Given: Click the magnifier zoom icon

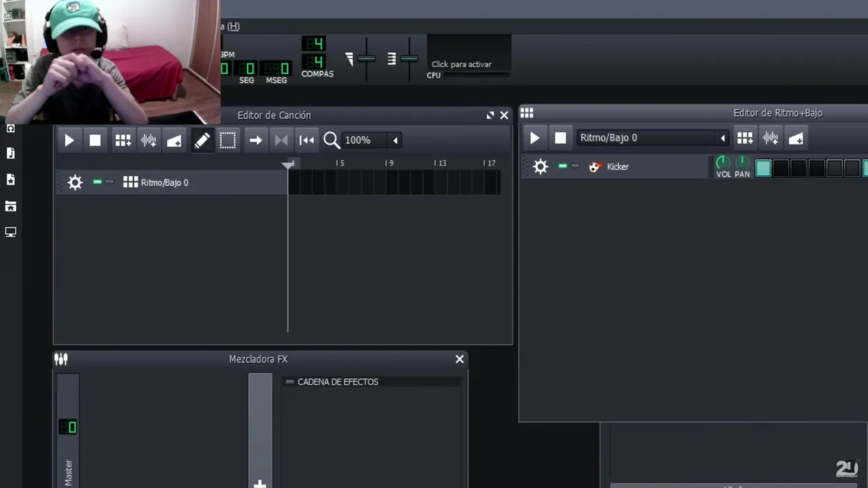Looking at the screenshot, I should click(x=332, y=140).
